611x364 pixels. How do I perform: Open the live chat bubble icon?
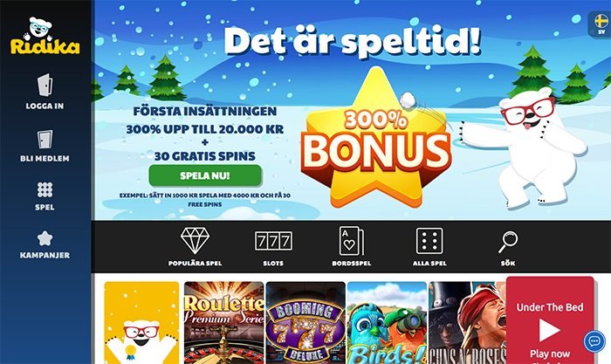pos(594,341)
